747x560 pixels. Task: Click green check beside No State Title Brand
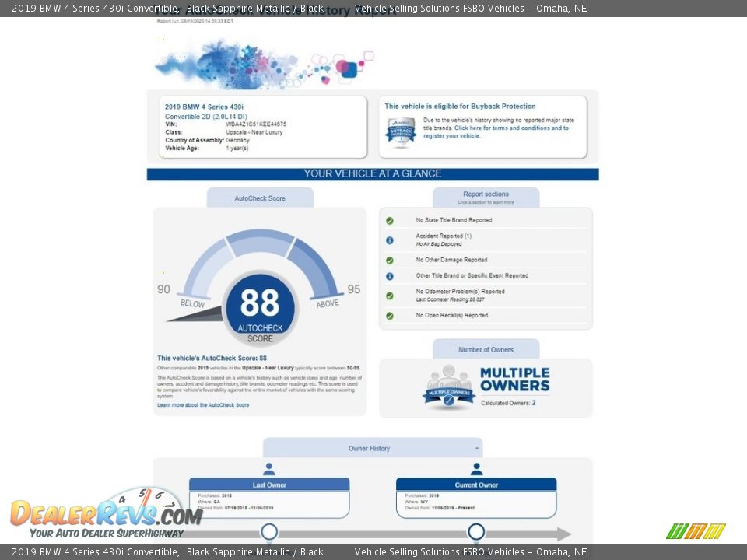(390, 221)
